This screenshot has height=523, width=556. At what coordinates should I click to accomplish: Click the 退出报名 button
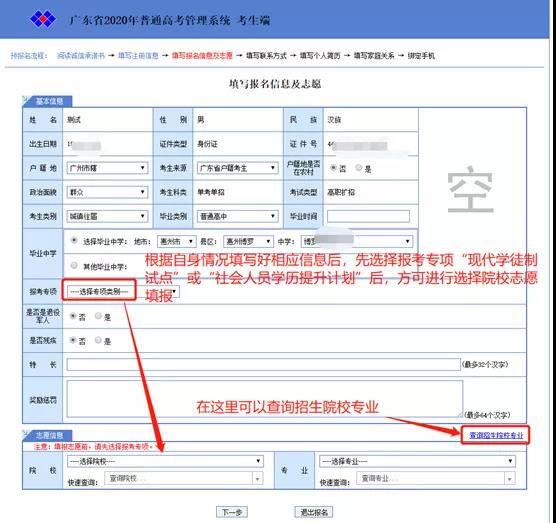tap(314, 512)
